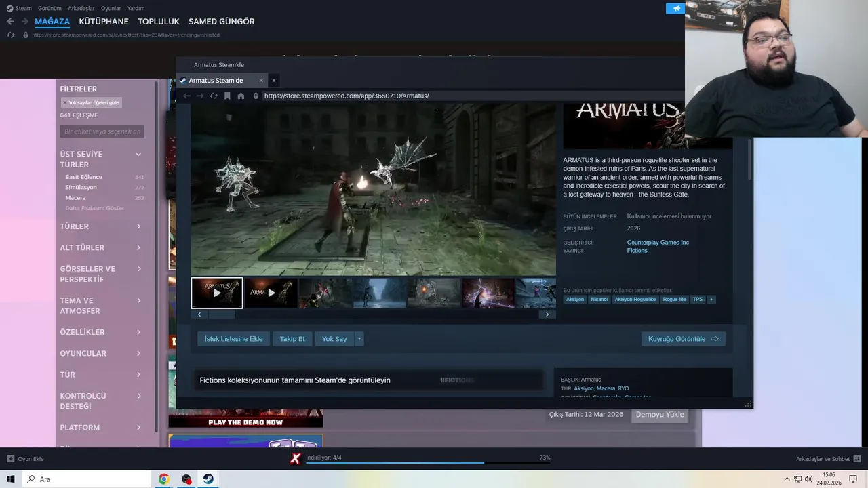
Task: Select the MAĞAZA tab
Action: coord(52,22)
